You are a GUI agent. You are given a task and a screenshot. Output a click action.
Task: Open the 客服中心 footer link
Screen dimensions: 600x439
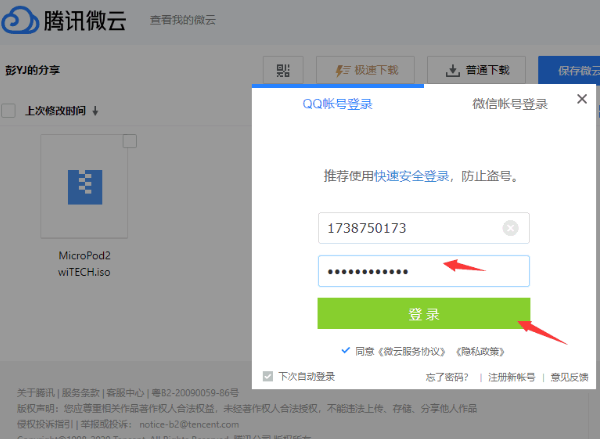126,393
